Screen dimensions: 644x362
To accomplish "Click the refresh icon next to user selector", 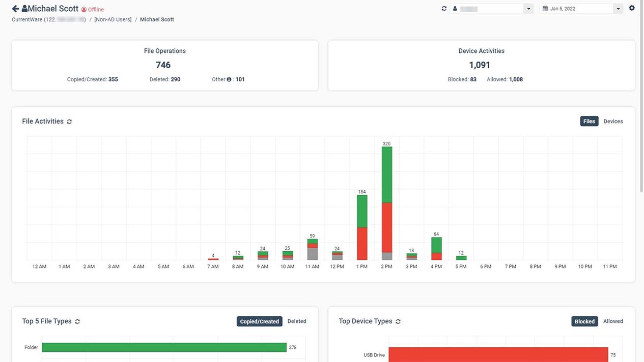I will (444, 9).
